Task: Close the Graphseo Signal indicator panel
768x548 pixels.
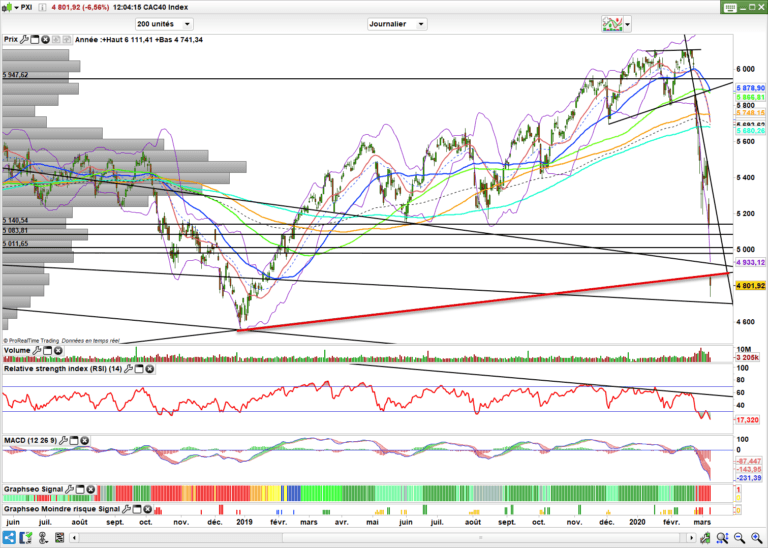Action: [x=91, y=490]
